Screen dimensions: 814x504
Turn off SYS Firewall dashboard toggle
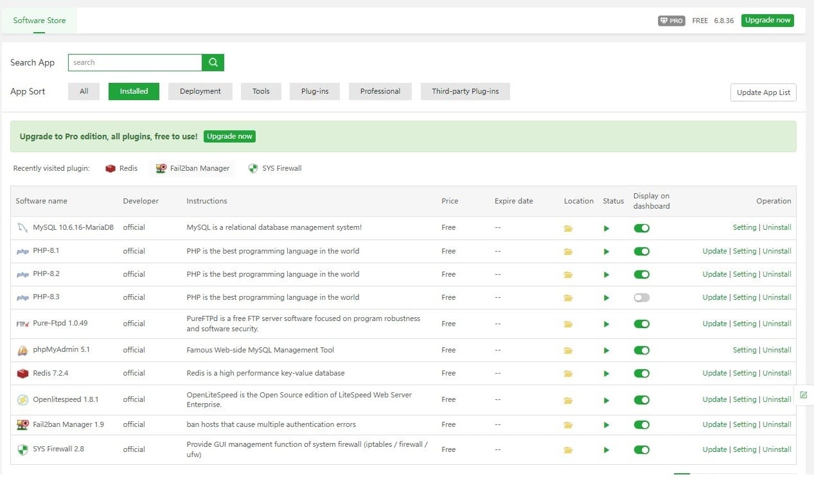click(x=641, y=449)
